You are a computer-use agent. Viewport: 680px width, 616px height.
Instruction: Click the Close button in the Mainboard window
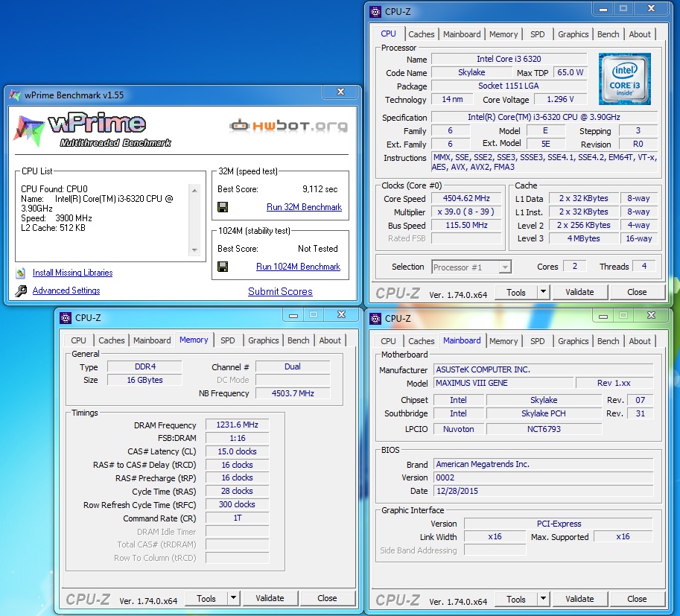(x=637, y=600)
